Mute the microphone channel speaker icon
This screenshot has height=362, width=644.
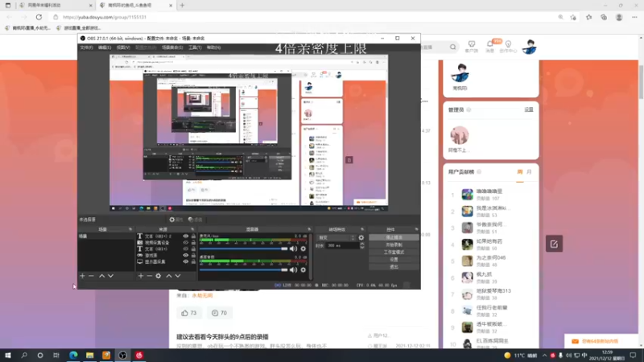point(293,249)
